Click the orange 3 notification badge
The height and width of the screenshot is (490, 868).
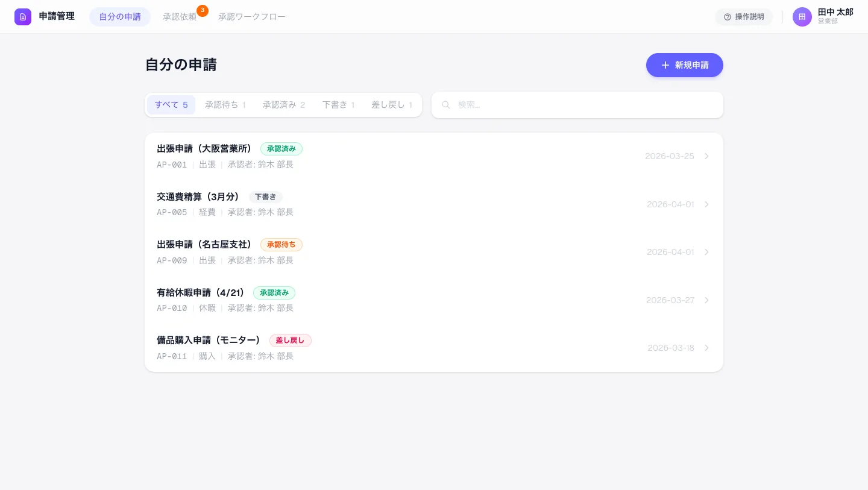click(x=203, y=10)
